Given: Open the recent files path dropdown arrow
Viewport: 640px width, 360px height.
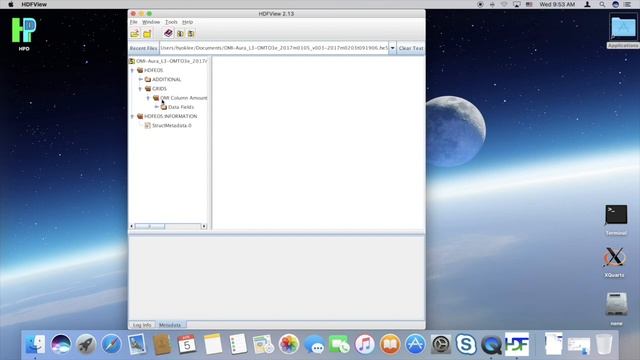Looking at the screenshot, I should pyautogui.click(x=392, y=48).
